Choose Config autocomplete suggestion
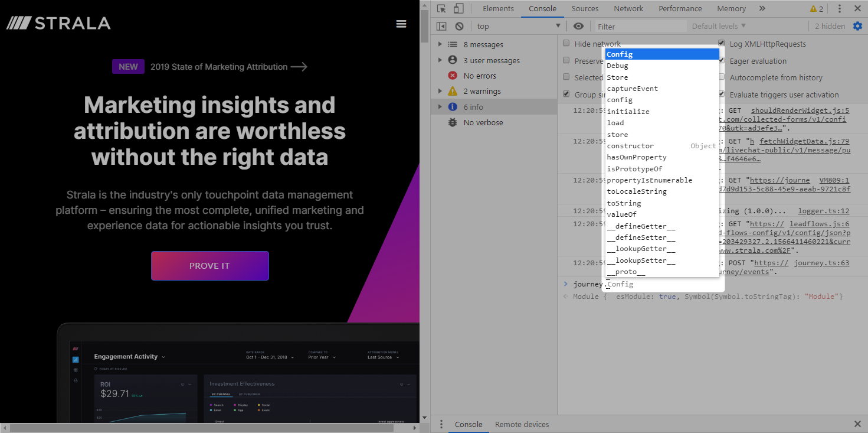868x433 pixels. click(x=662, y=54)
